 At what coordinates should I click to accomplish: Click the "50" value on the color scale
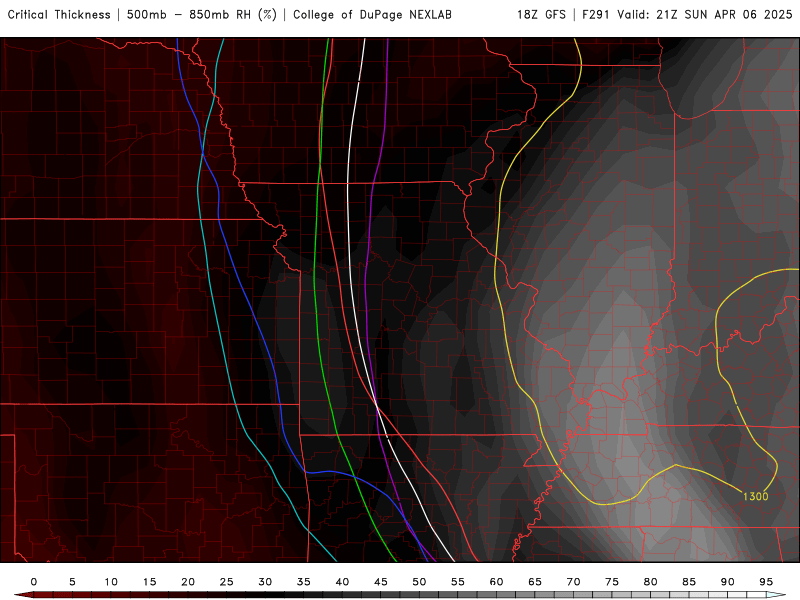point(419,582)
